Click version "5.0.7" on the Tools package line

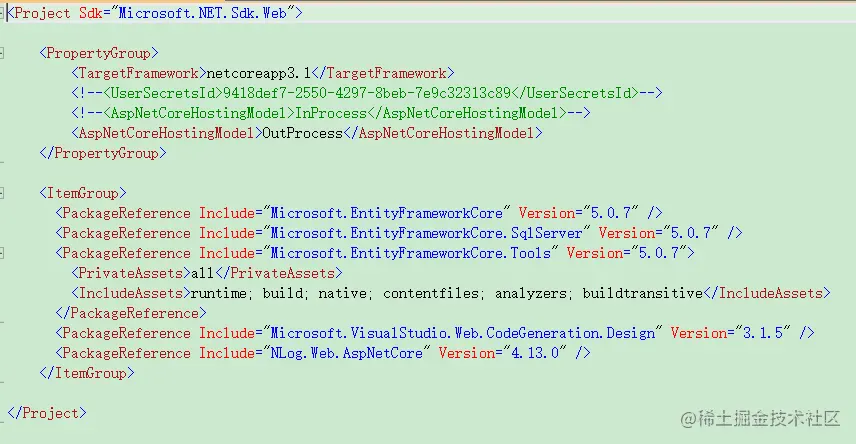click(658, 253)
